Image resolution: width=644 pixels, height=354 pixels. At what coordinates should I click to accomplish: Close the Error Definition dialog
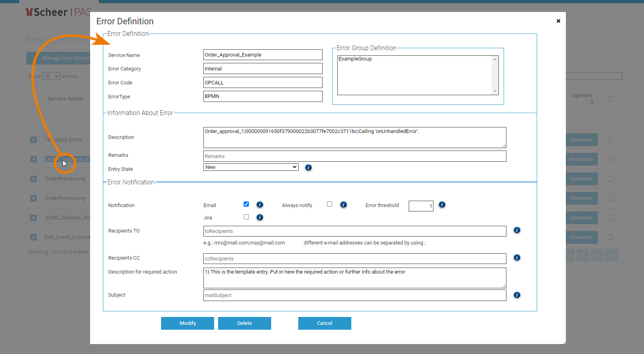pyautogui.click(x=558, y=21)
